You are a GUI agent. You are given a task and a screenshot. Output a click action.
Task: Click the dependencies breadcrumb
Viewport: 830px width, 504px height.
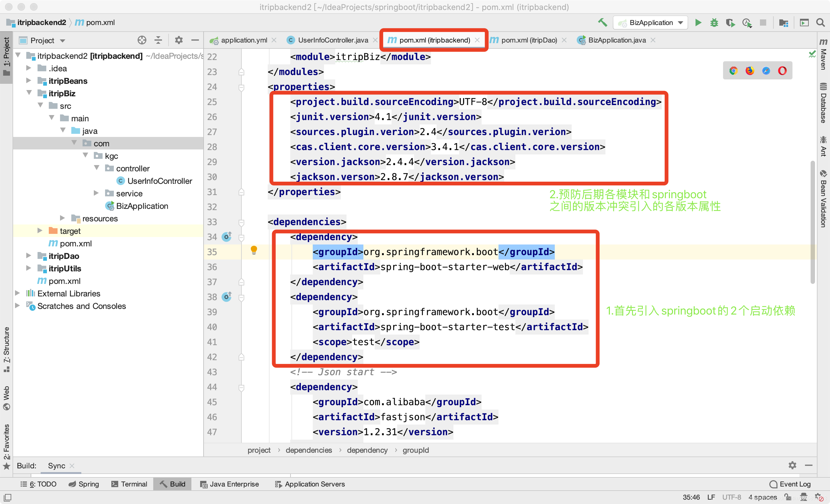[x=309, y=450]
